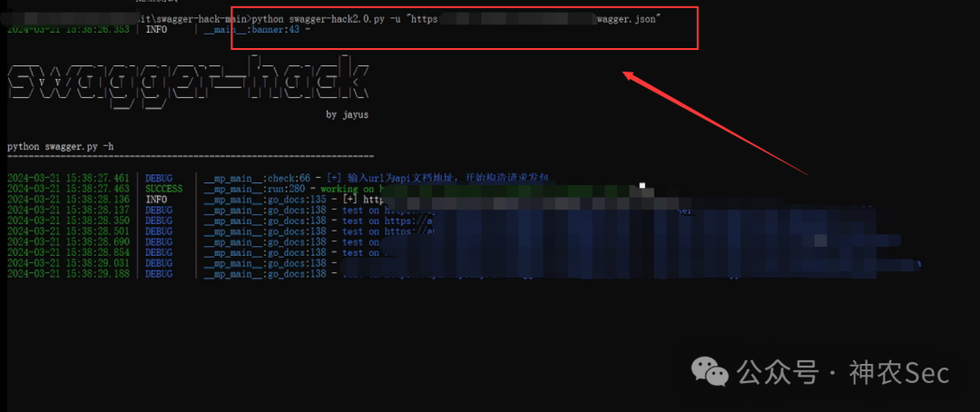The image size is (980, 412).
Task: Click the timestamp '2024-03-21 15:38:26.353'
Action: tap(69, 29)
